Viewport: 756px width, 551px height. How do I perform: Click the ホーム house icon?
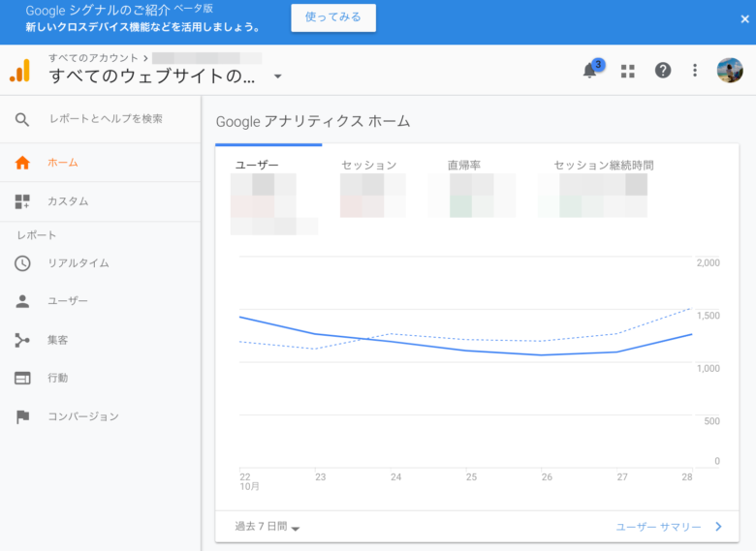[x=22, y=163]
